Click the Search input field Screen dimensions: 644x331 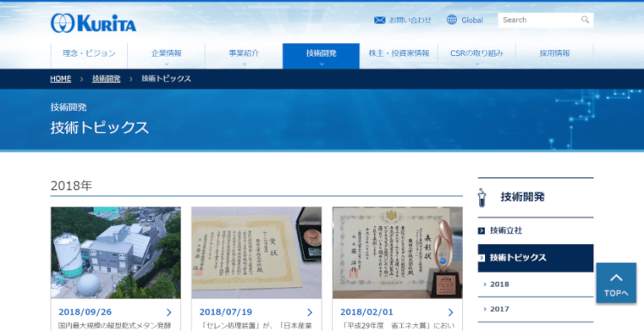coord(540,20)
